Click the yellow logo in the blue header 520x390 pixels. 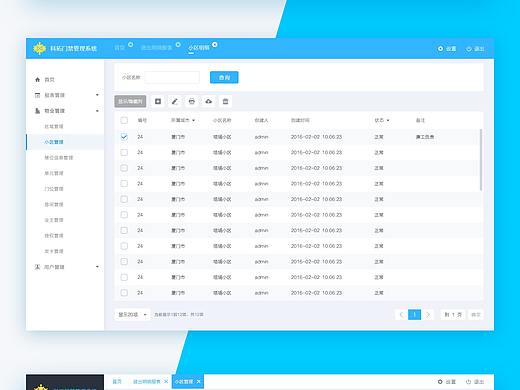coord(39,49)
